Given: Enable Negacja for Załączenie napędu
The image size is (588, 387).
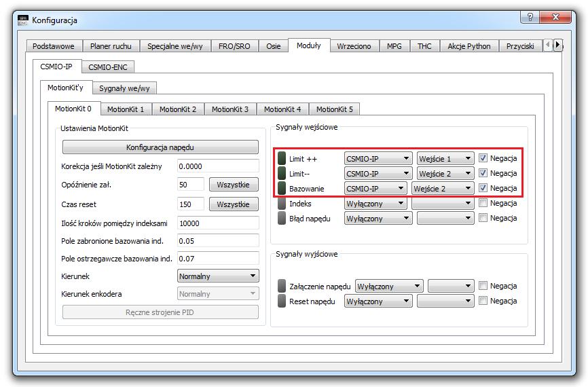Looking at the screenshot, I should 483,286.
